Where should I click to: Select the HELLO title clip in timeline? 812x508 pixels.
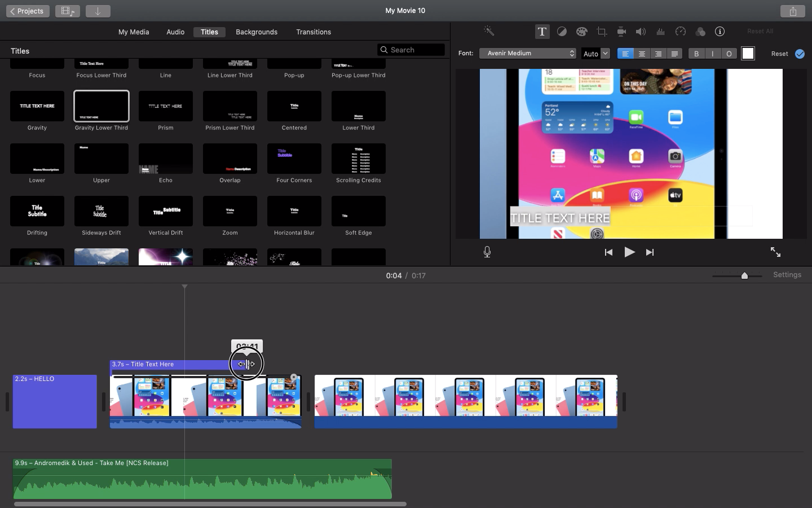coord(55,401)
